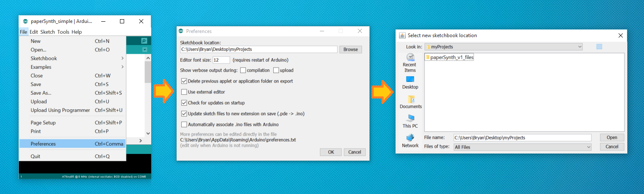Click the Java icon in the sketchbook dialog title

pyautogui.click(x=402, y=35)
